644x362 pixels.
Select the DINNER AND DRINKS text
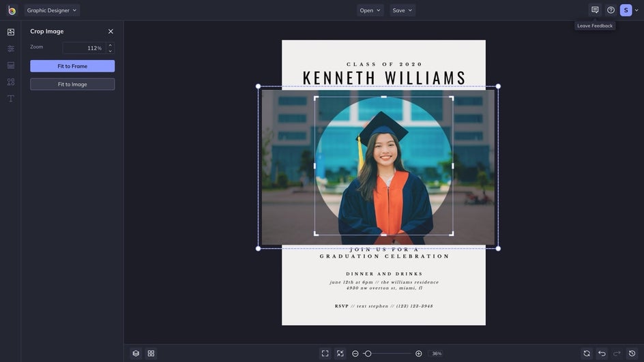(x=384, y=274)
